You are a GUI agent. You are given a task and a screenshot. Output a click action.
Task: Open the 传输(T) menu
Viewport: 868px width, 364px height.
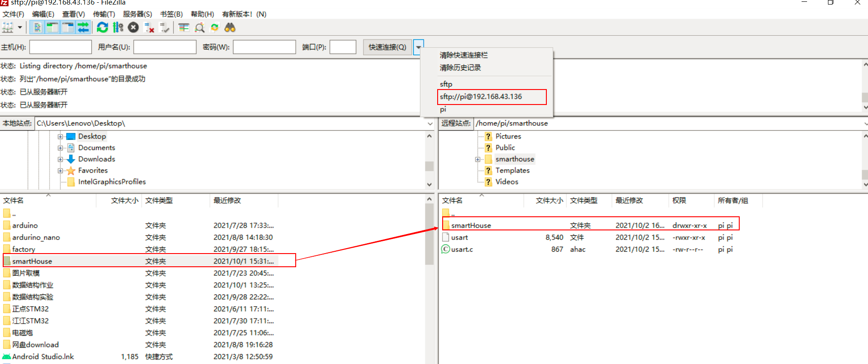[104, 14]
